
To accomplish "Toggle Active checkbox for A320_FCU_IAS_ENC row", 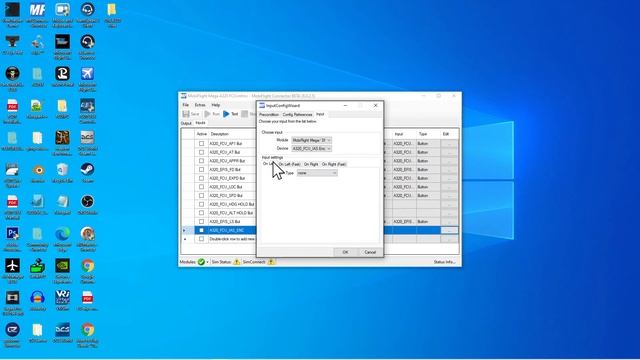I will pyautogui.click(x=201, y=230).
